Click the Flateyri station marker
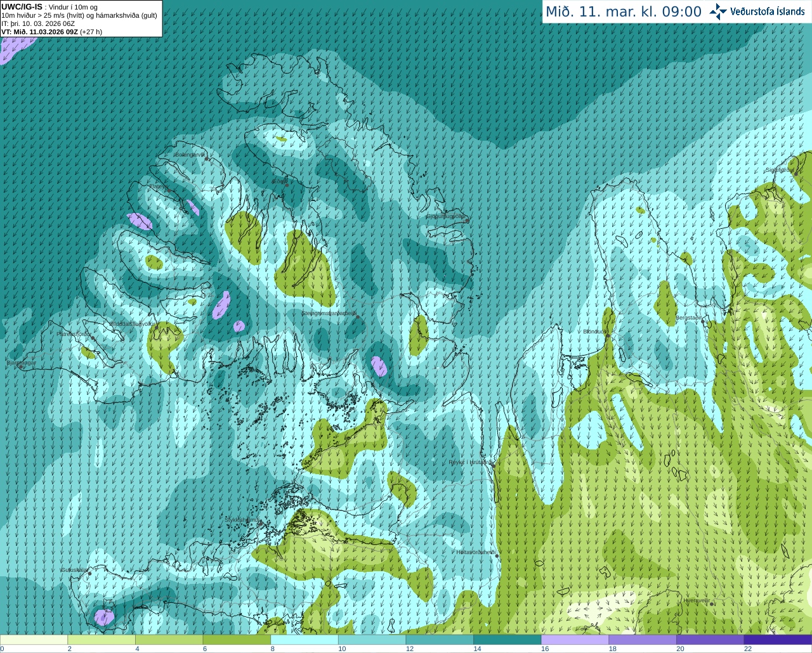This screenshot has height=653, width=812. pyautogui.click(x=169, y=191)
